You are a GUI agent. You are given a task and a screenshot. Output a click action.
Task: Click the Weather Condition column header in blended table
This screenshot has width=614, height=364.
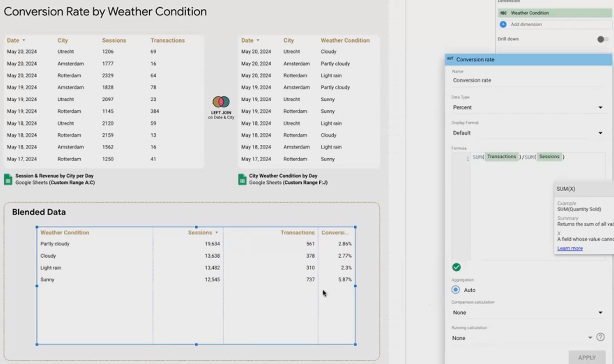tap(65, 233)
